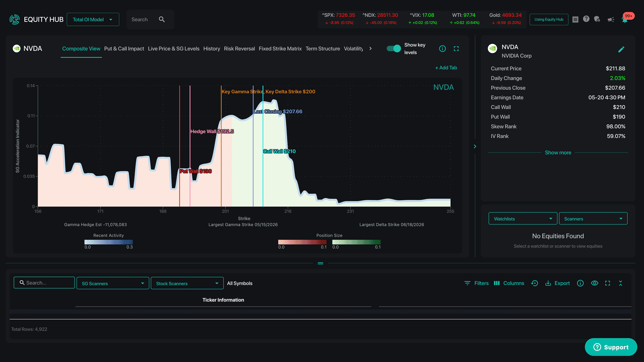Click the Earnings Date value 05-20 4:30 PM
644x362 pixels.
[x=607, y=98]
